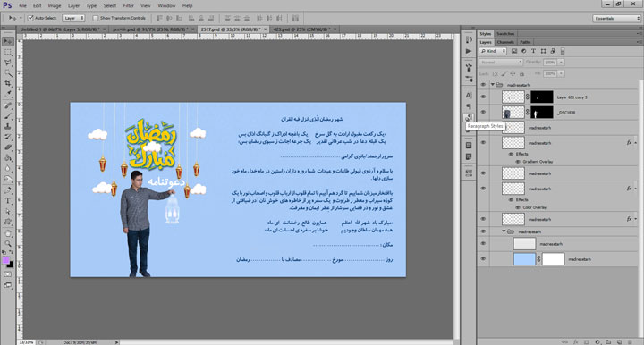The width and height of the screenshot is (644, 345).
Task: Open the Opacity value dropdown arrow
Action: click(561, 63)
